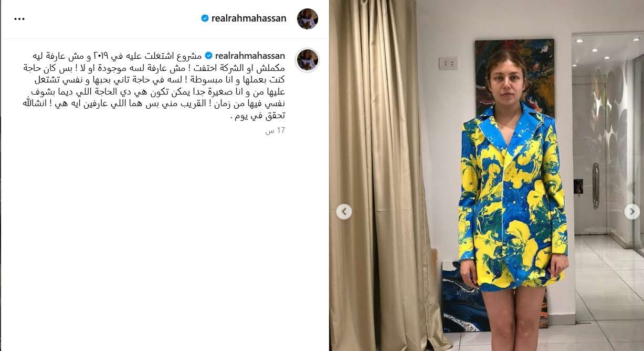
Task: Click the verified badge beside caption username
Action: coord(208,56)
